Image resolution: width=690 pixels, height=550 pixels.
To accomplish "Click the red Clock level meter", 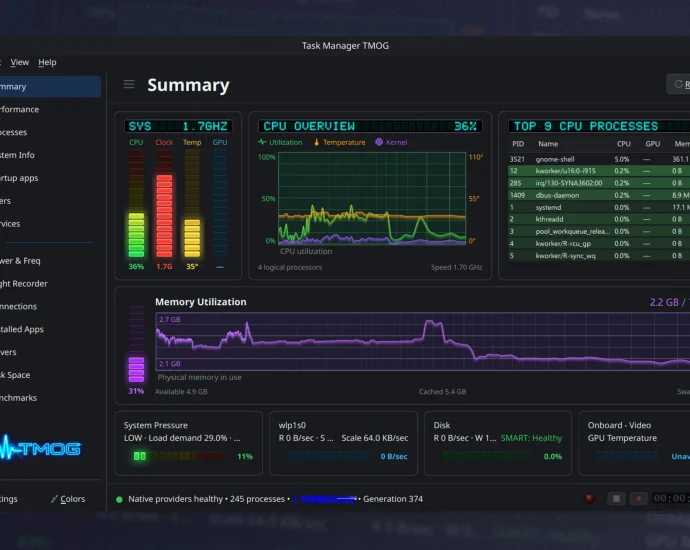I will [x=164, y=203].
